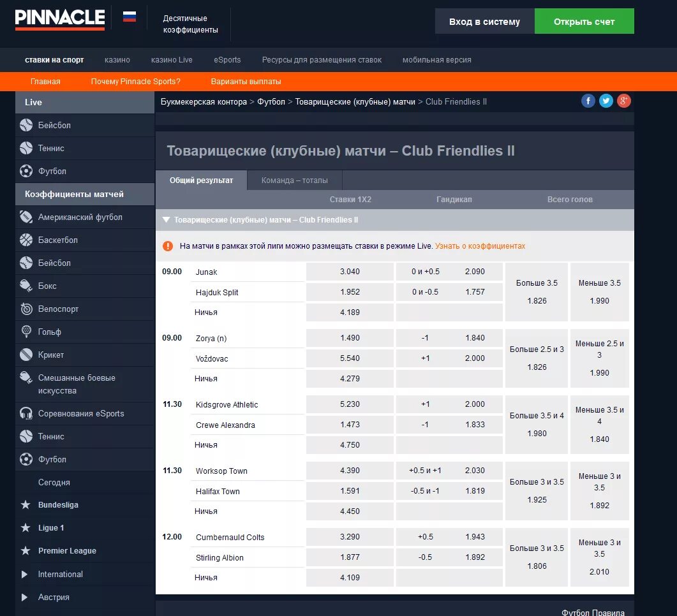Screen dimensions: 677x616
Task: Click the cycling icon
Action: coord(26,309)
